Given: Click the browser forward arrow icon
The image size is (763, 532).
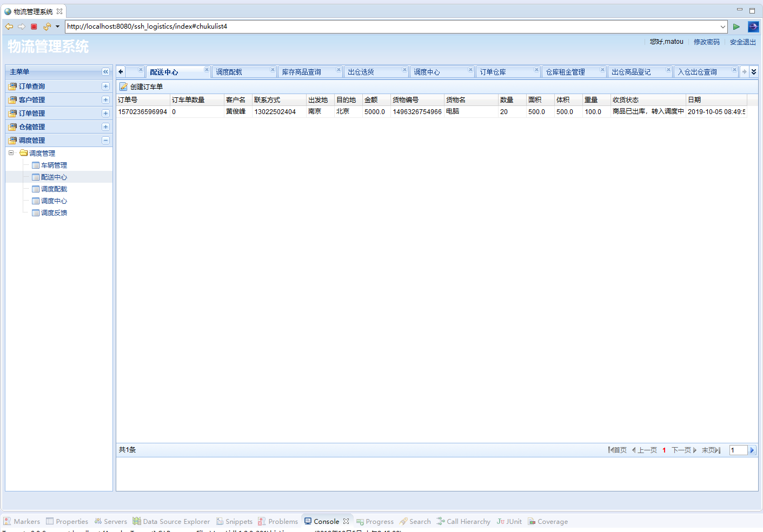Looking at the screenshot, I should [x=22, y=26].
